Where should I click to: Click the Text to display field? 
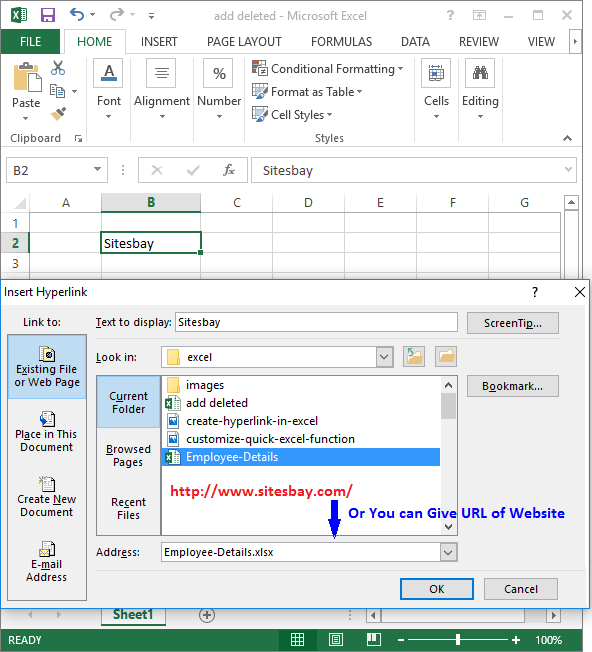point(316,322)
